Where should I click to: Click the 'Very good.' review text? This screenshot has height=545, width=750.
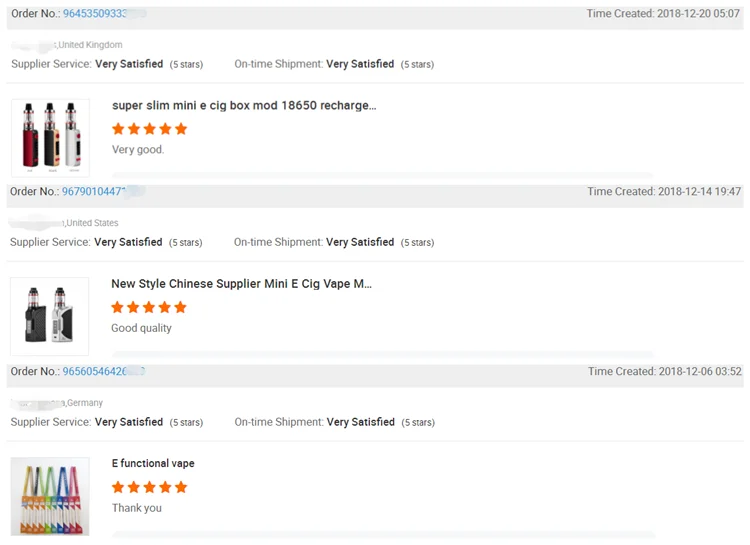(x=138, y=150)
